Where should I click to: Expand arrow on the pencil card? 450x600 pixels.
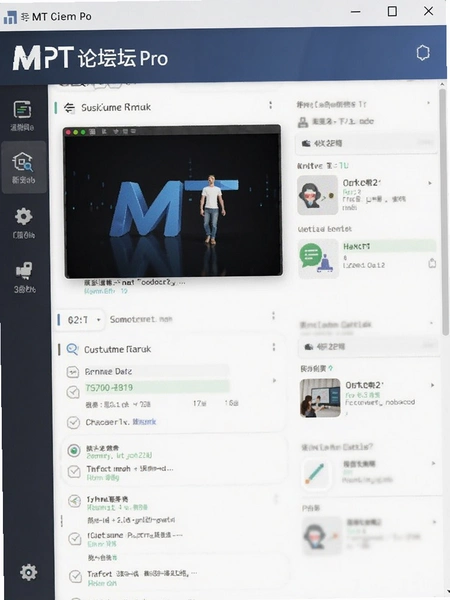[434, 463]
